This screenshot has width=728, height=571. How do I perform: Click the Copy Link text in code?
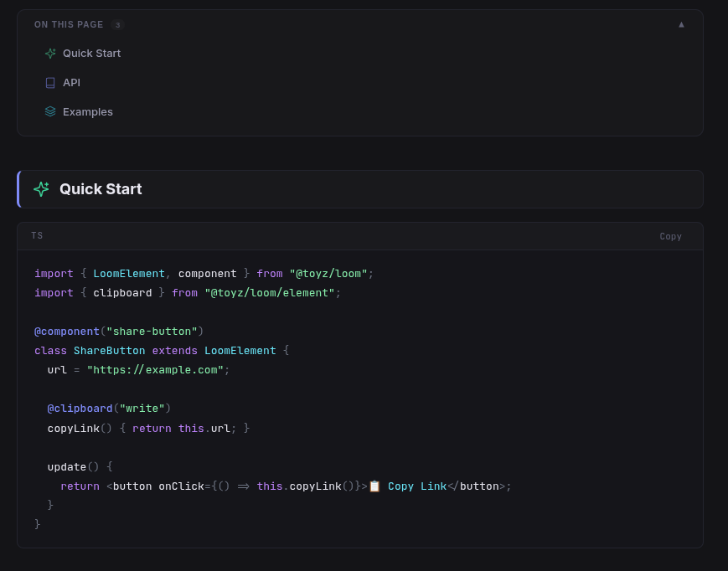(417, 486)
